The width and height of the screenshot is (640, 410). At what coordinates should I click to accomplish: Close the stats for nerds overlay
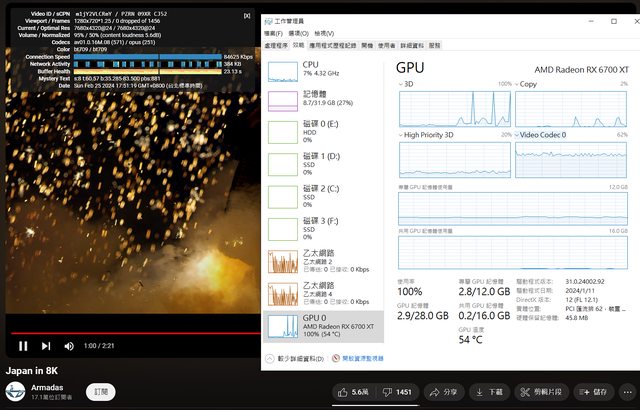(x=247, y=15)
